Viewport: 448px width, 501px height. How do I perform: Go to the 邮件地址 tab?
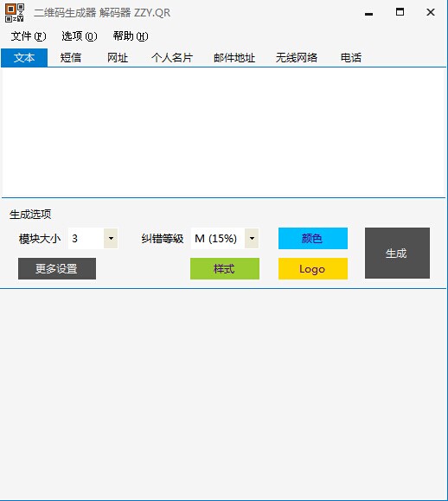point(234,58)
